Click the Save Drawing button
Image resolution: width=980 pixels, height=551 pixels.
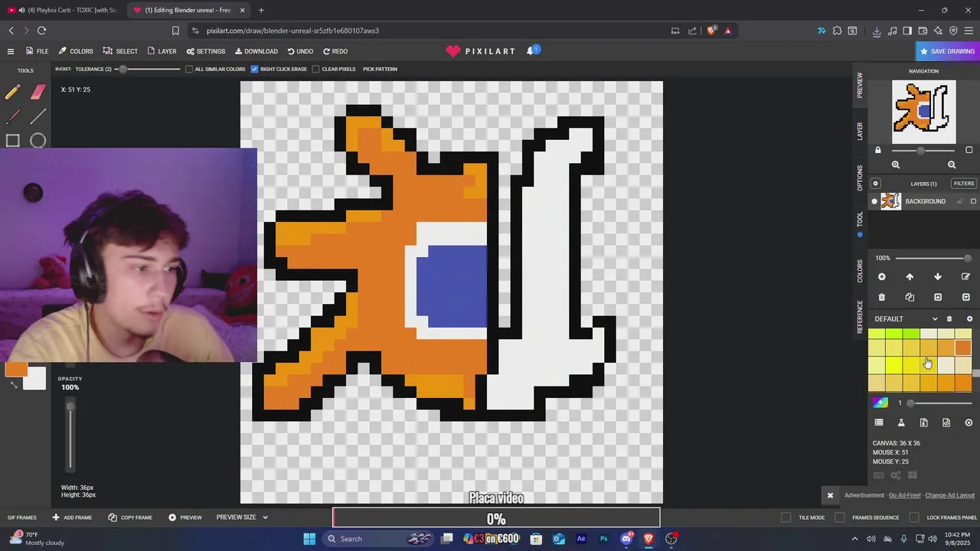coord(948,51)
